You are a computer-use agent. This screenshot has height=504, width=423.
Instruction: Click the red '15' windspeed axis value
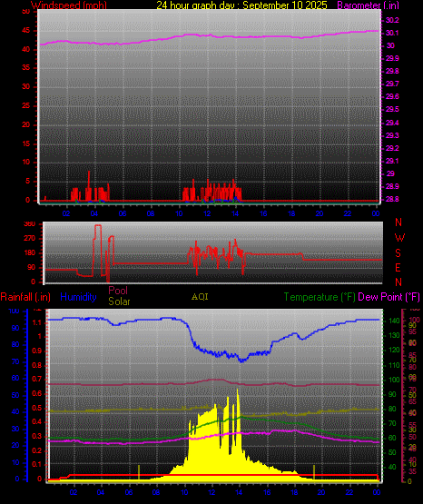(26, 143)
